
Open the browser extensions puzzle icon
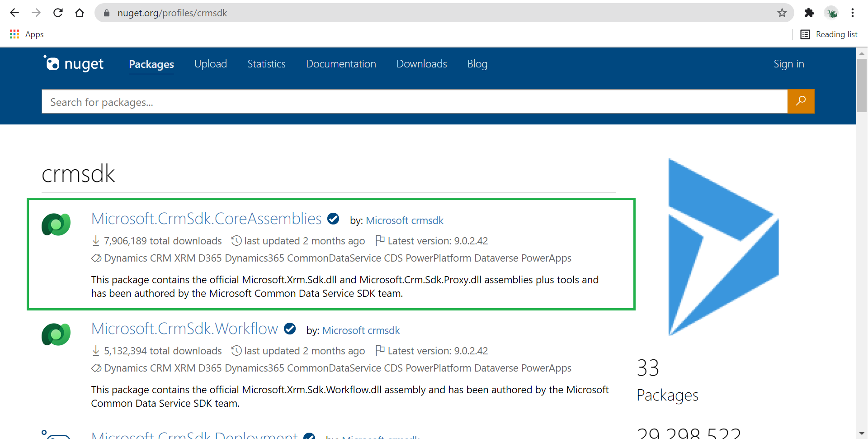click(x=809, y=13)
